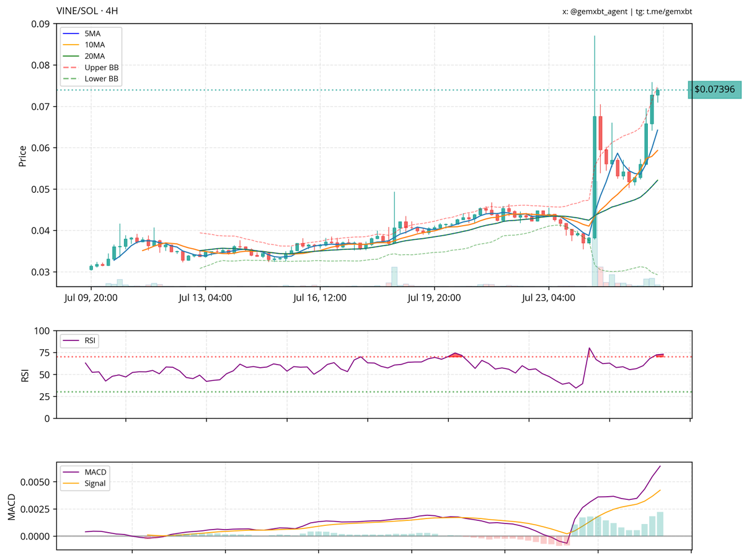Click the $0.07396 current price label

(714, 90)
